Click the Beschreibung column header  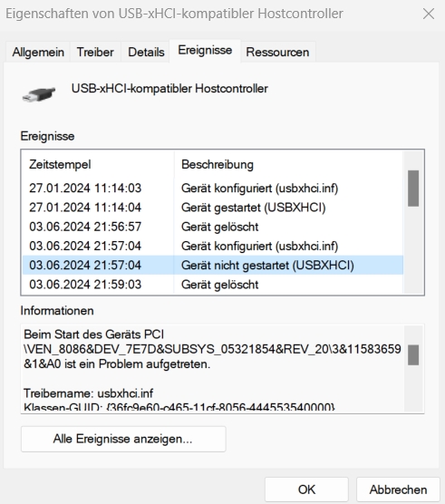click(288, 165)
